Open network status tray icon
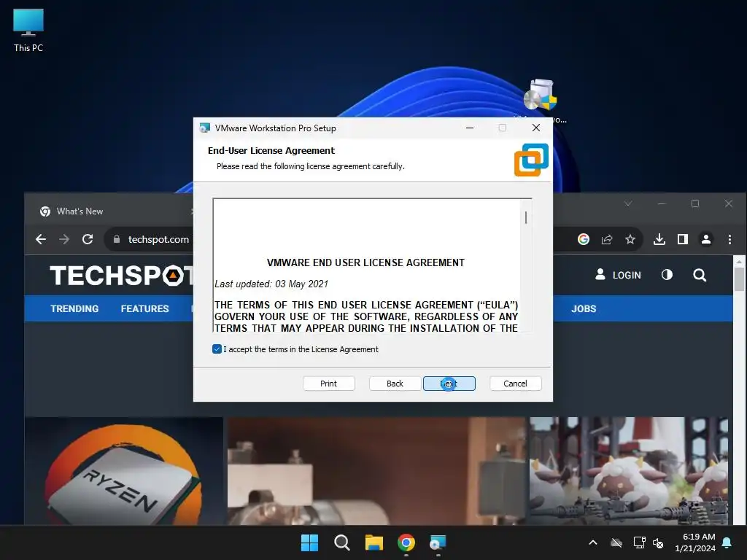 point(639,542)
